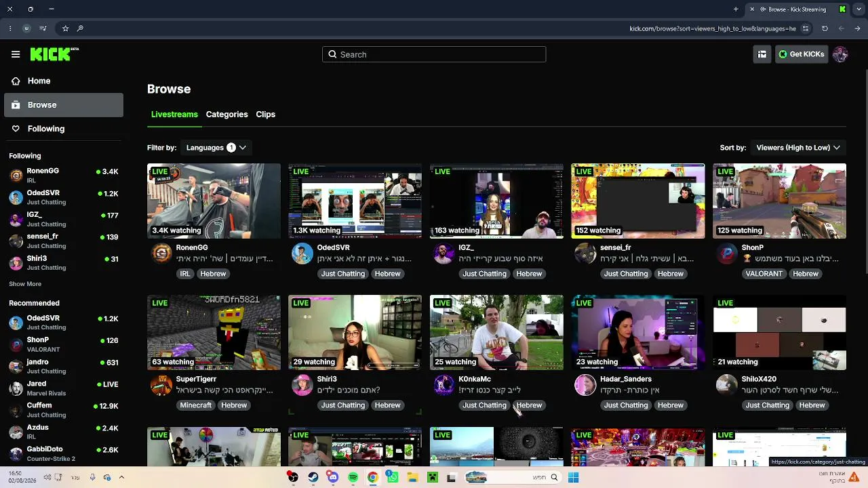Click ShonP avatar in the stream grid
Screen dimensions: 868x488
pyautogui.click(x=727, y=253)
